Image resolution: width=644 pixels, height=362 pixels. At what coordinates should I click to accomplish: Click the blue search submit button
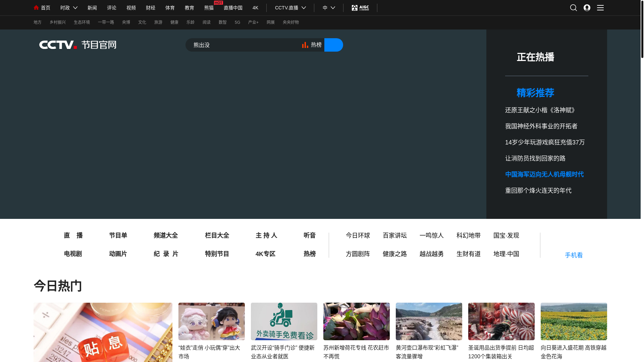point(334,45)
